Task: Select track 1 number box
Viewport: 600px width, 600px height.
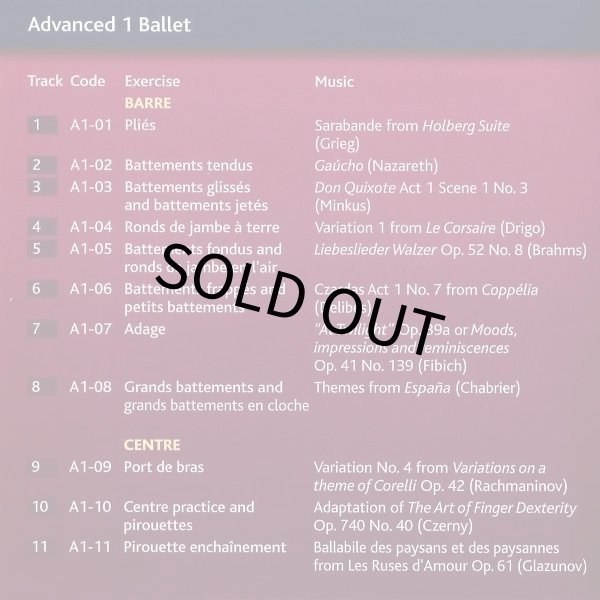Action: [x=42, y=125]
